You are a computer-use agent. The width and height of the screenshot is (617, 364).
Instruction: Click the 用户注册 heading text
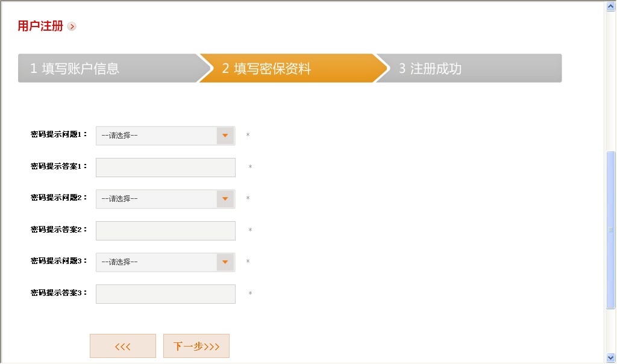[x=40, y=26]
